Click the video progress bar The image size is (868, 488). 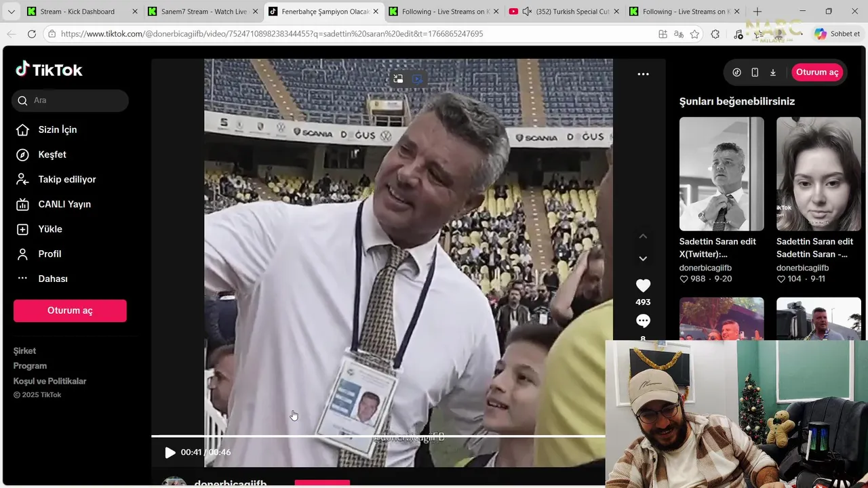pos(378,436)
